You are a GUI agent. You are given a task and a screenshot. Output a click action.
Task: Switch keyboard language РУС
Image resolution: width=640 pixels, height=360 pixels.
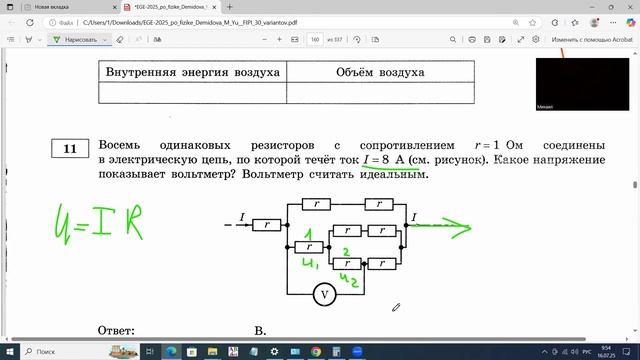point(587,351)
